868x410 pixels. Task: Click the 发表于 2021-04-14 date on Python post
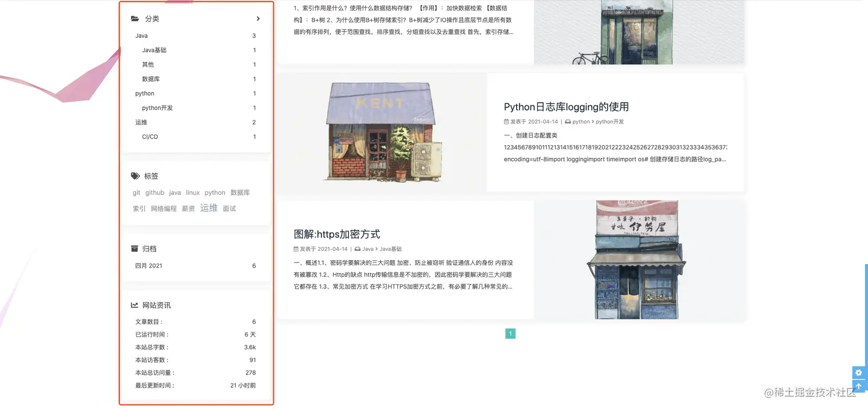tap(534, 122)
